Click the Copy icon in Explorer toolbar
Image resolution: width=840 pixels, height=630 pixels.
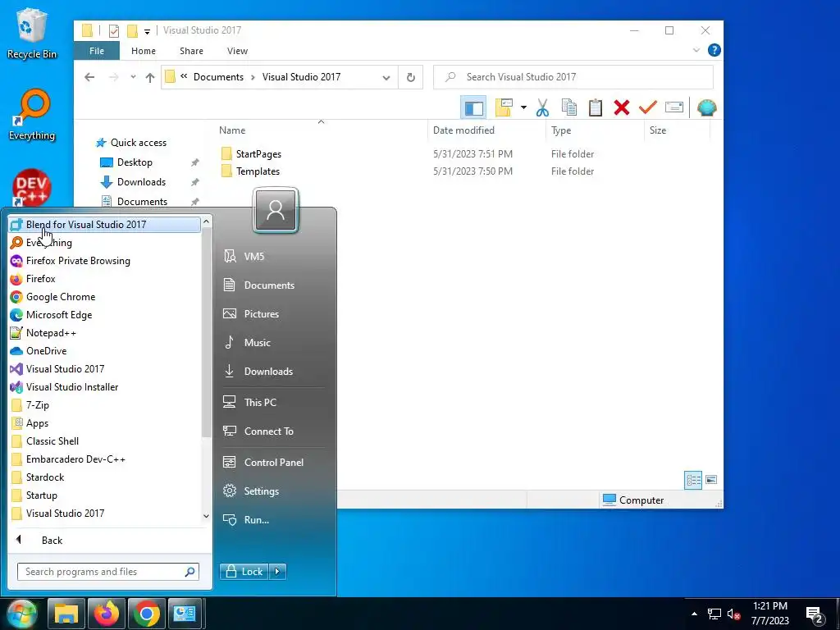point(569,107)
